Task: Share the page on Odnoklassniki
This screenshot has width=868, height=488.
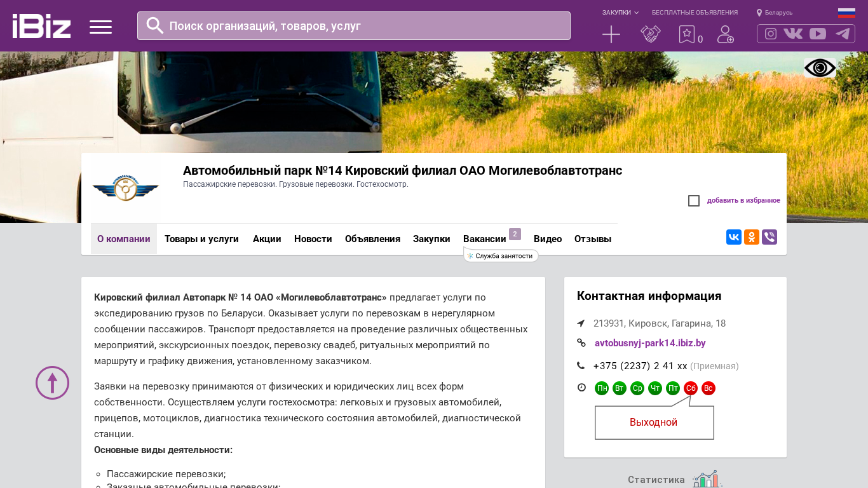Action: click(752, 237)
